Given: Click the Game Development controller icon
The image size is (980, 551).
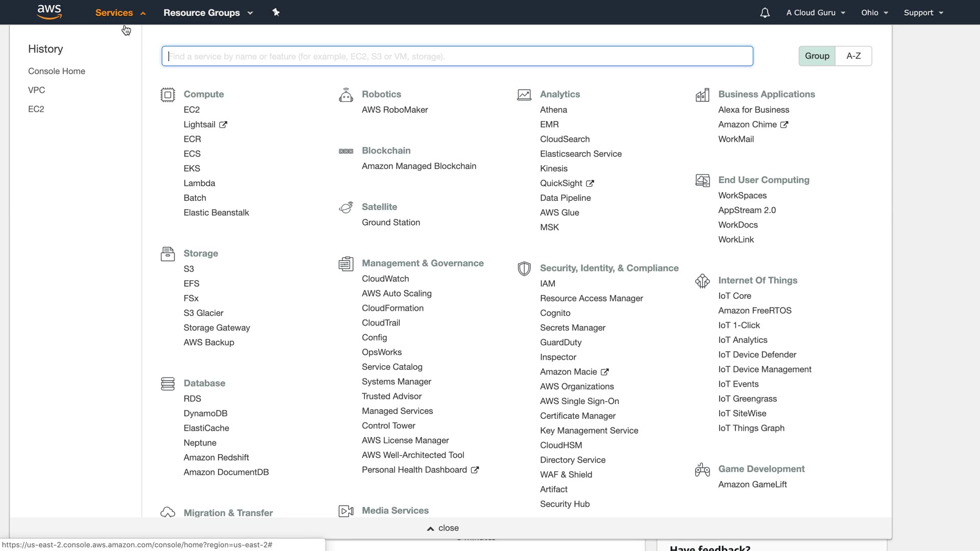Looking at the screenshot, I should pyautogui.click(x=702, y=469).
